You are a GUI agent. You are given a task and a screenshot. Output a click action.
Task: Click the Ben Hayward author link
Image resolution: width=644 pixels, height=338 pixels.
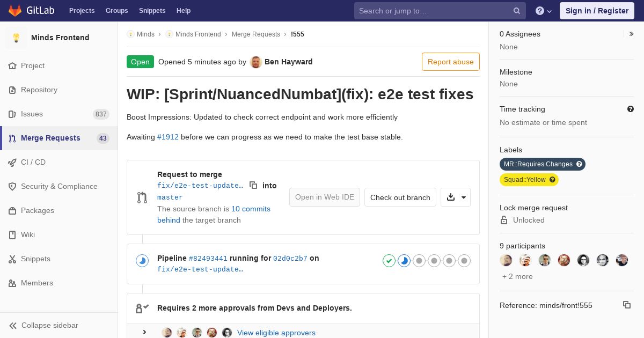click(289, 62)
